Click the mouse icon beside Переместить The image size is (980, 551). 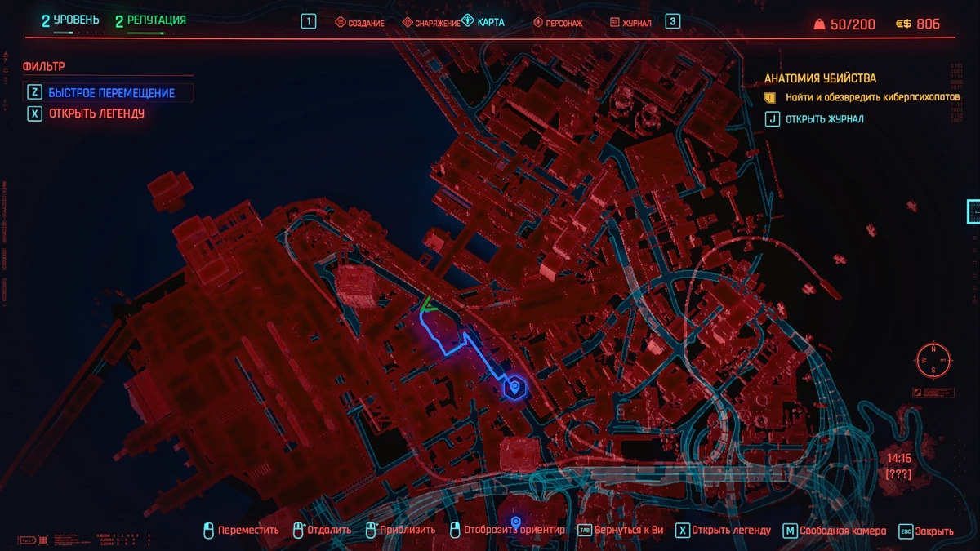tap(208, 531)
